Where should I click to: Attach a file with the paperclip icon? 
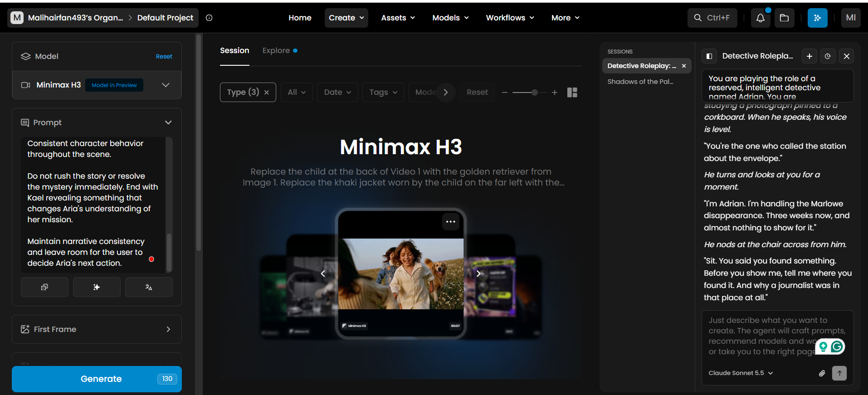pyautogui.click(x=822, y=373)
